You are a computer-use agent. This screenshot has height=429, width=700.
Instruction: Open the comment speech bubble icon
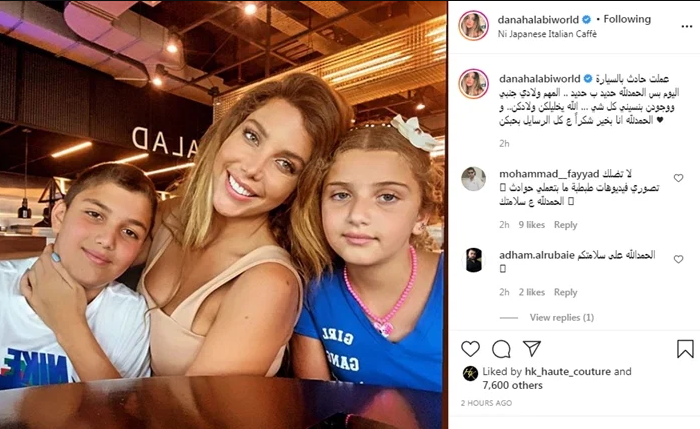(501, 349)
